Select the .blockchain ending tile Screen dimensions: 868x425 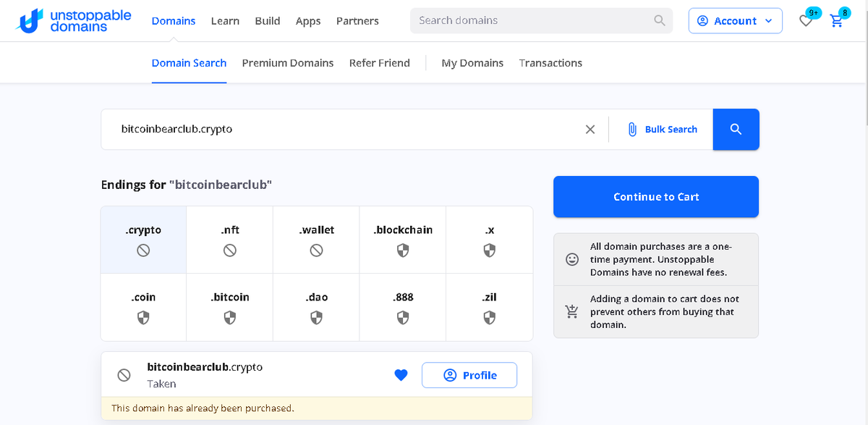[x=403, y=240]
